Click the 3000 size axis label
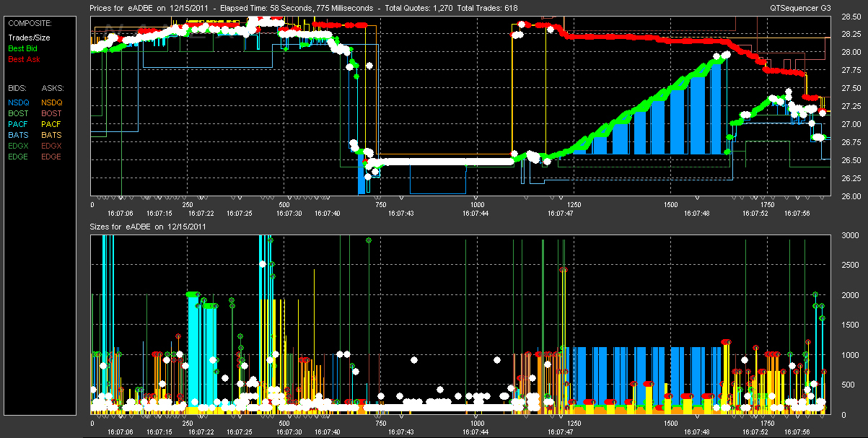The image size is (868, 438). tap(850, 235)
